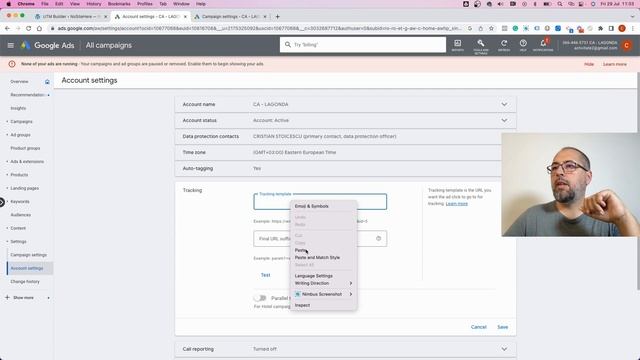Open Insights in the sidebar
The height and width of the screenshot is (360, 640).
[18, 108]
